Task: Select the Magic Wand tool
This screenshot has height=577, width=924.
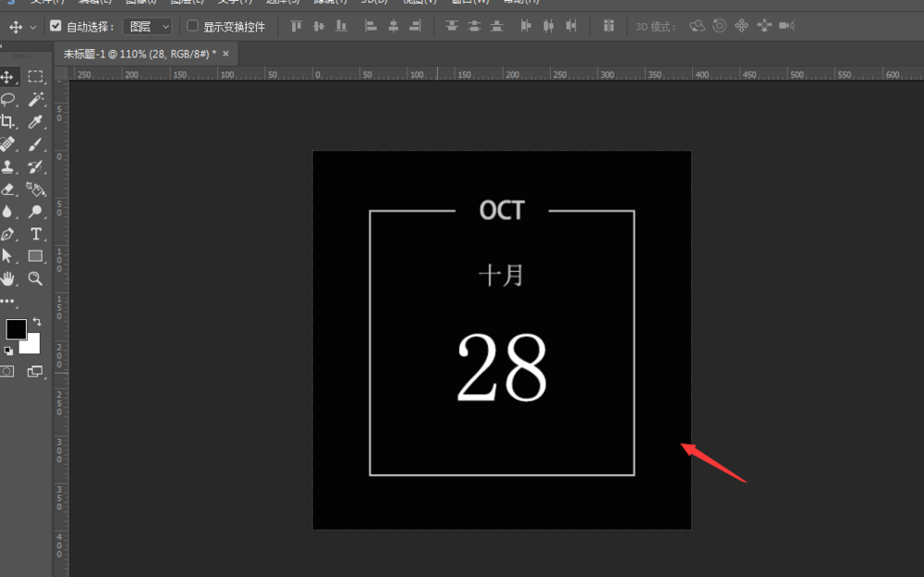Action: [37, 102]
